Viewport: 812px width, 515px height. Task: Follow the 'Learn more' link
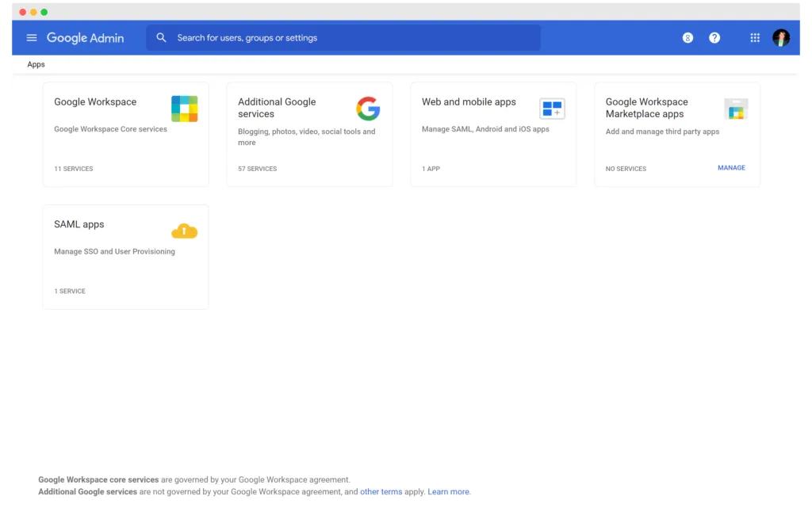pos(449,492)
